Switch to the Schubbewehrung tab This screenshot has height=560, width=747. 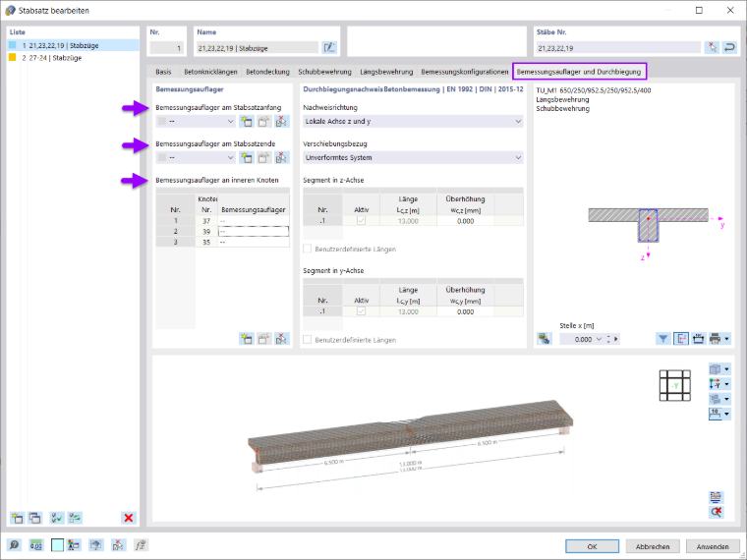[x=324, y=72]
